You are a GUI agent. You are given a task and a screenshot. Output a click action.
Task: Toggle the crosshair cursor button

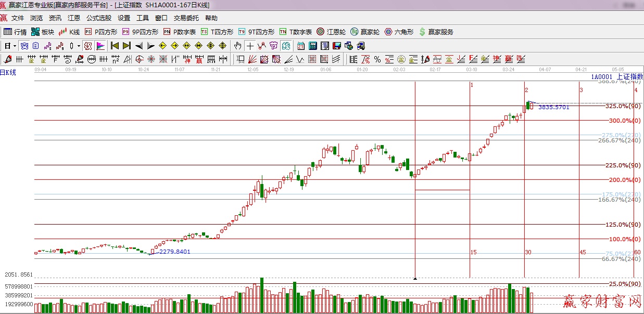(x=250, y=46)
